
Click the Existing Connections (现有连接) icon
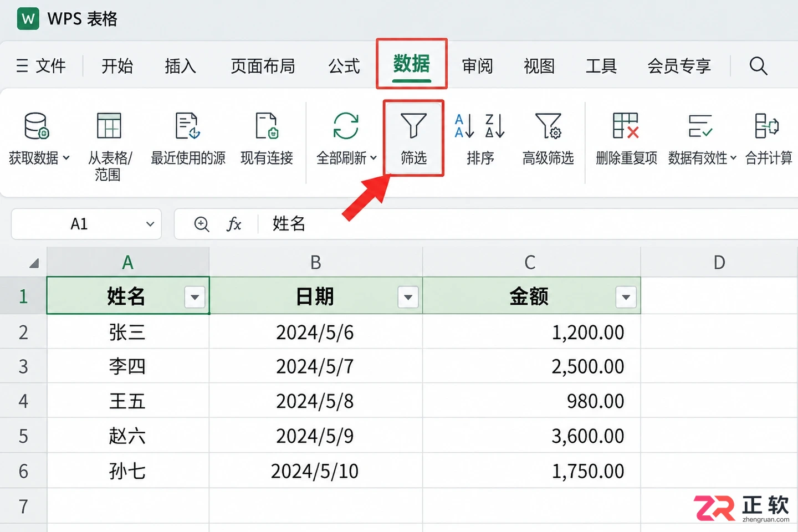tap(267, 126)
